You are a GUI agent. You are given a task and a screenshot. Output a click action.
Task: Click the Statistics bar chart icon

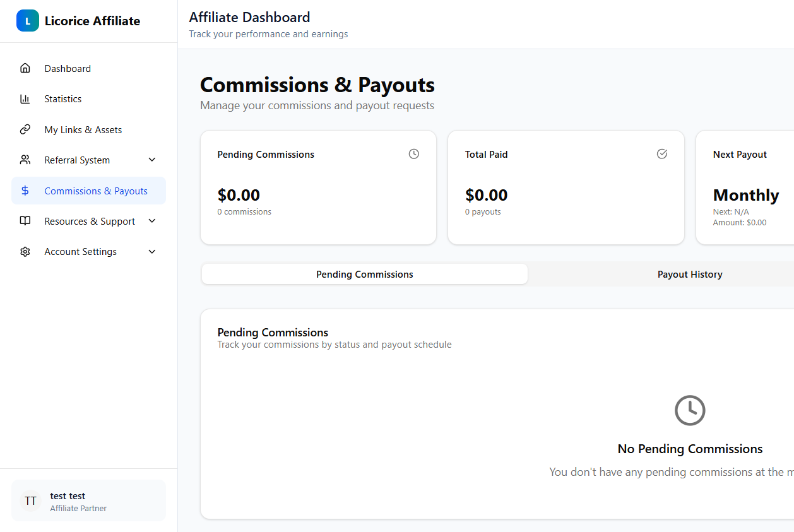pos(25,99)
